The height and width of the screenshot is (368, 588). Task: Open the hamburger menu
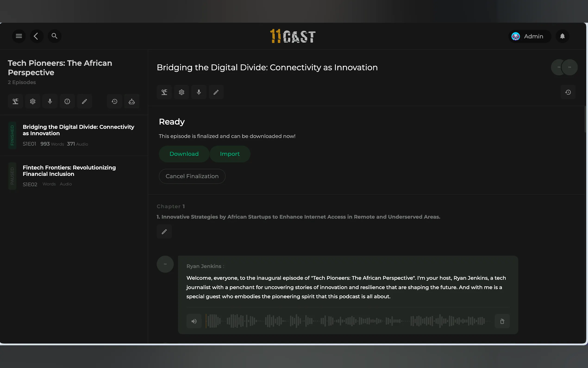pos(19,36)
